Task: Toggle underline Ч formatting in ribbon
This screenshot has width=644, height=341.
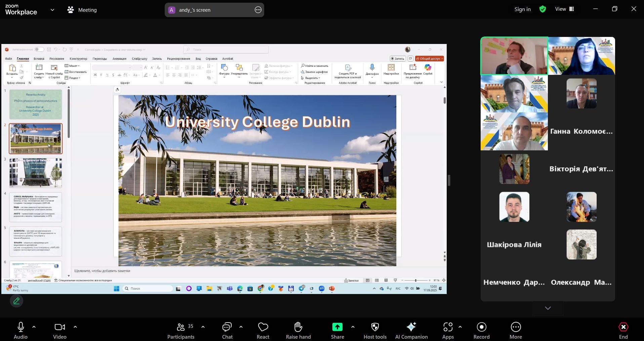Action: point(107,75)
